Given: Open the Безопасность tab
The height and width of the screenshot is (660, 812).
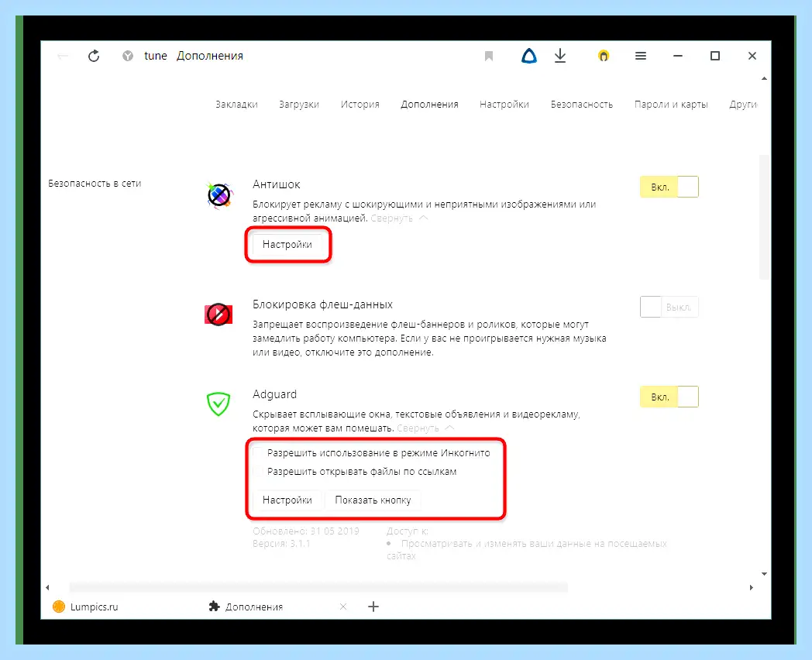Looking at the screenshot, I should point(582,104).
